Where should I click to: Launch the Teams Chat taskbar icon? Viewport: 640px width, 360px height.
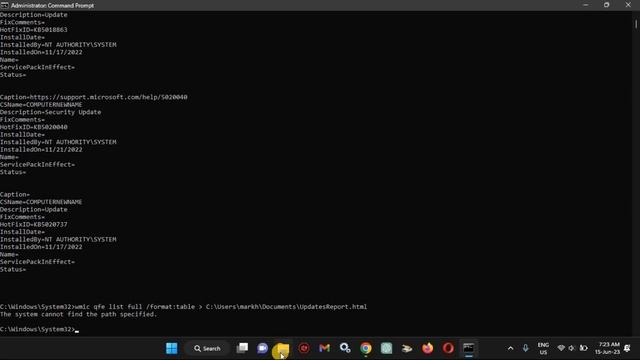point(262,348)
